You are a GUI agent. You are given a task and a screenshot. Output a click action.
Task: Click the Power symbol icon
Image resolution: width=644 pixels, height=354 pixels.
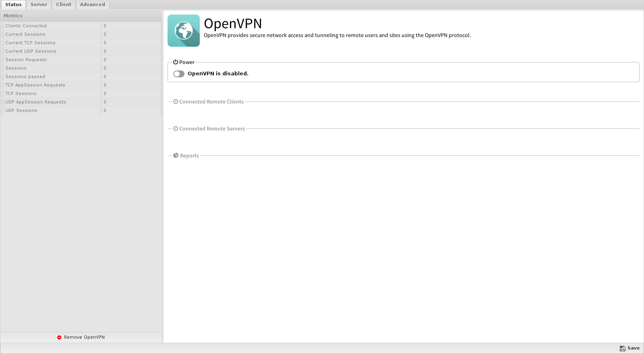click(x=176, y=62)
